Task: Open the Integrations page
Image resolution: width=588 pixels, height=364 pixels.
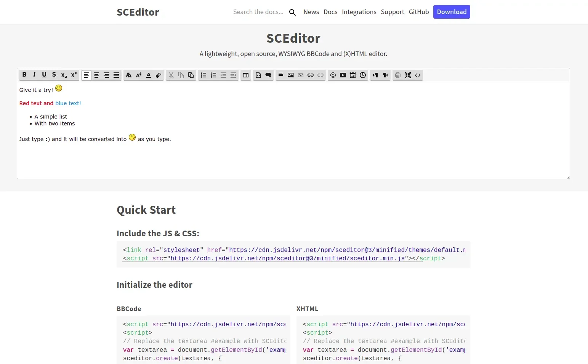Action: click(x=359, y=12)
